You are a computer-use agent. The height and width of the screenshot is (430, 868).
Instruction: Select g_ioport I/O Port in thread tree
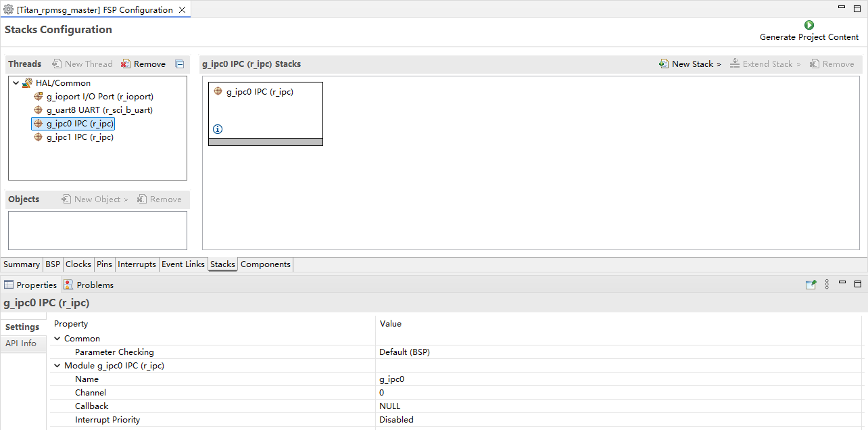(99, 97)
